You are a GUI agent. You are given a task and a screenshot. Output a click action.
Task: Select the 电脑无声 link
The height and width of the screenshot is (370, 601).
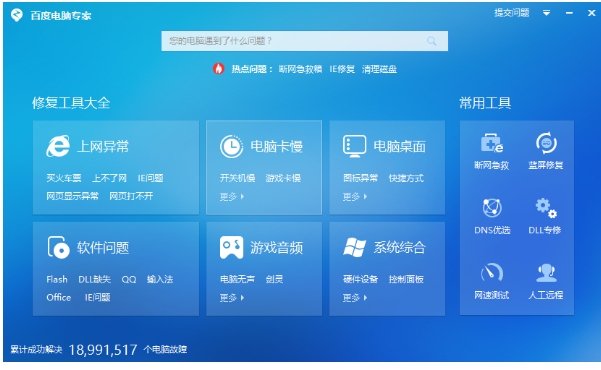237,279
